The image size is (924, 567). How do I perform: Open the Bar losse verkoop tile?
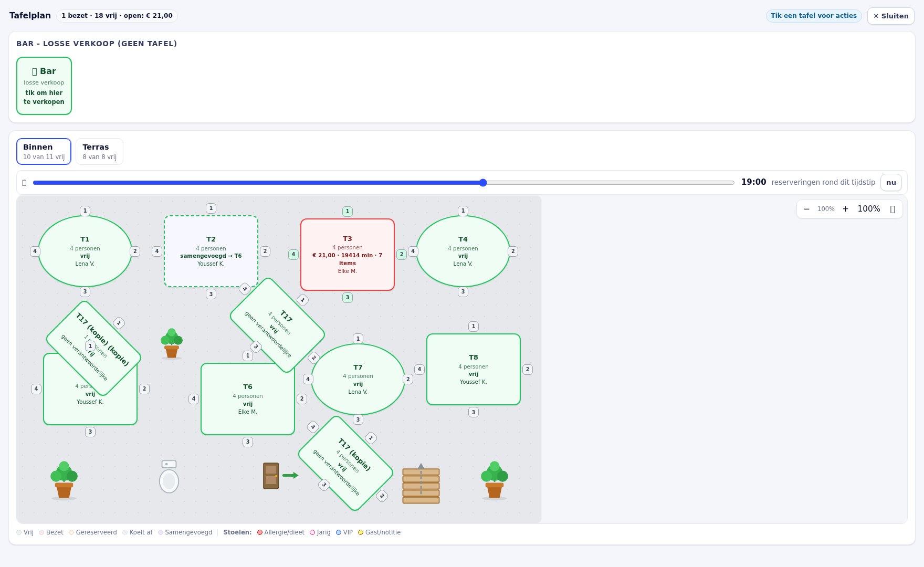point(44,86)
